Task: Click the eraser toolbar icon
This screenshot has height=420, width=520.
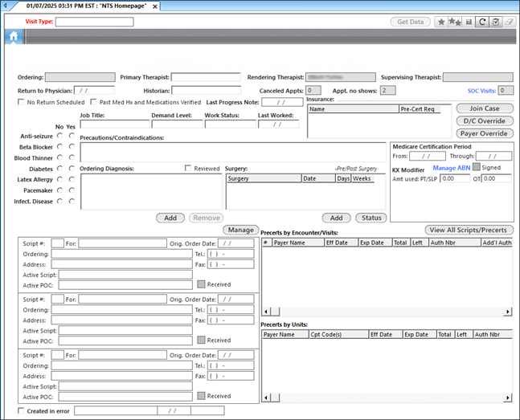Action: point(509,22)
